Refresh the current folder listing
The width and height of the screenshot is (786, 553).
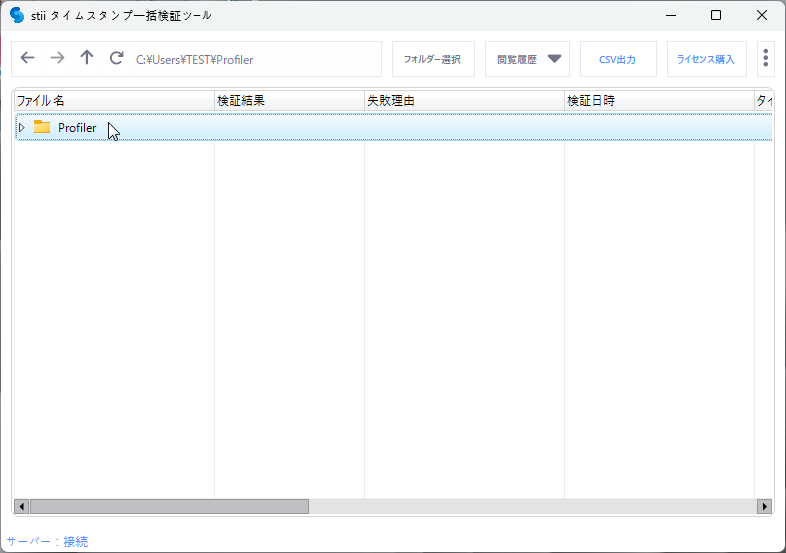tap(117, 59)
